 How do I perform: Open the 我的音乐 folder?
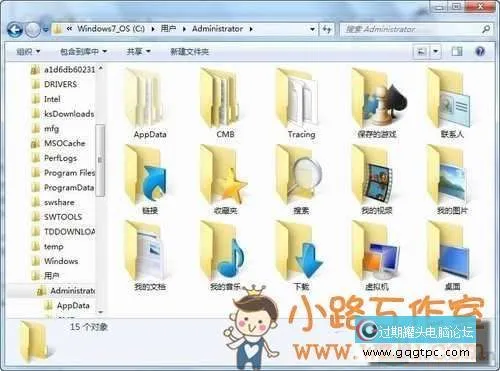click(x=223, y=250)
